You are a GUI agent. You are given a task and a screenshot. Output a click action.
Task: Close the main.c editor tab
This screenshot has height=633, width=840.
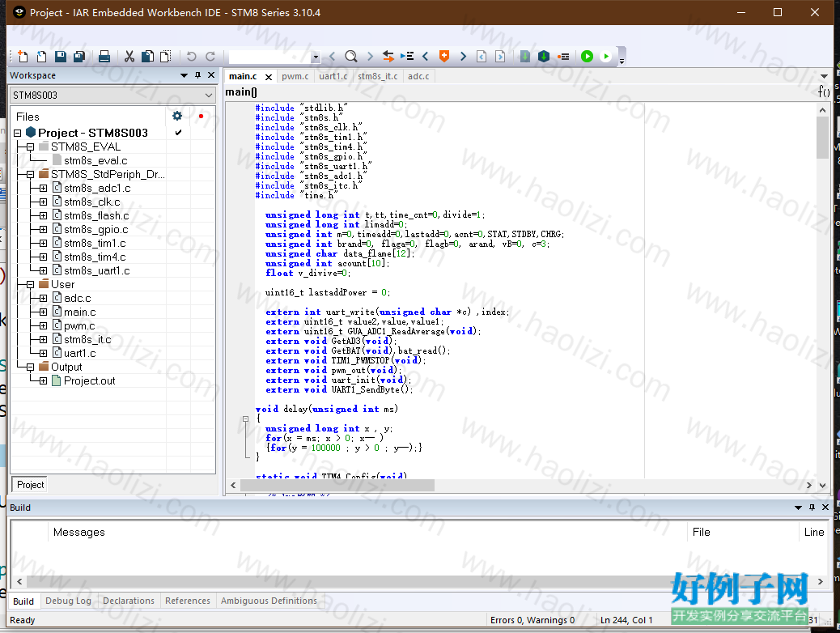click(x=269, y=77)
